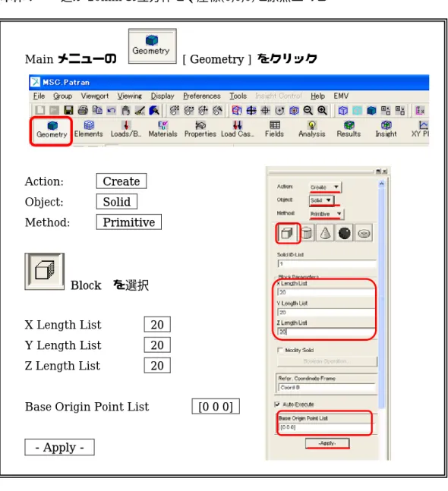448x491 pixels.
Task: Click the Copy to clipboard toolbar icon
Action: click(97, 110)
